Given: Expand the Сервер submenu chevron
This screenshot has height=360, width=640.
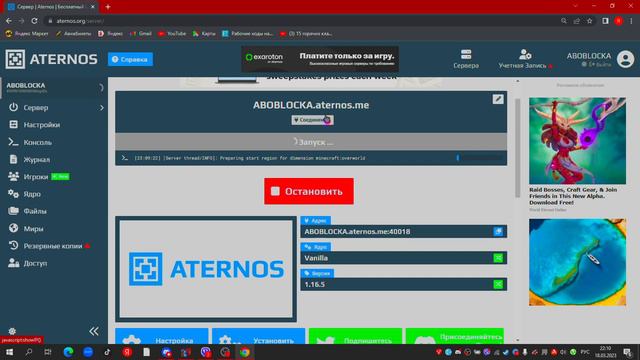Looking at the screenshot, I should click(x=102, y=108).
